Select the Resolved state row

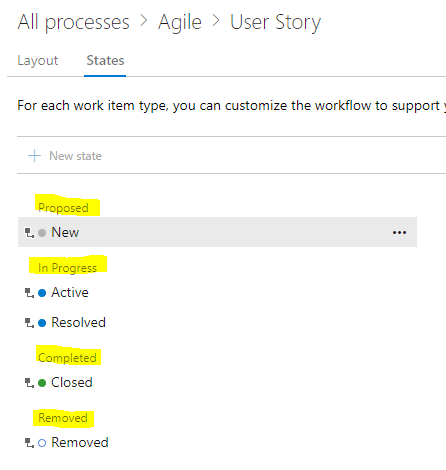coord(217,323)
